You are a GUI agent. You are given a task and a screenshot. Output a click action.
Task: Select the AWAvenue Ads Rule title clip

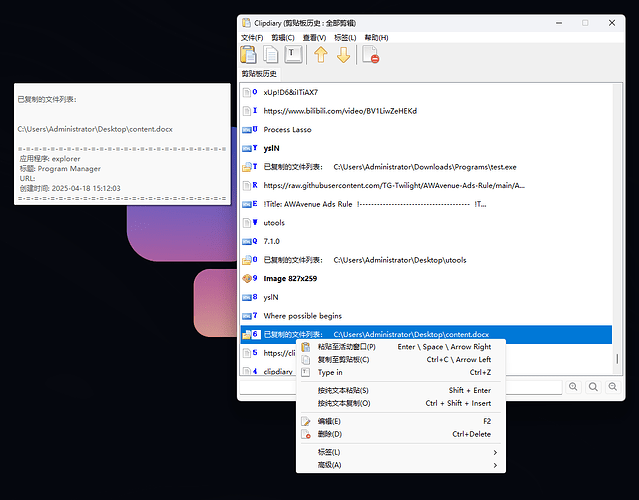[426, 204]
